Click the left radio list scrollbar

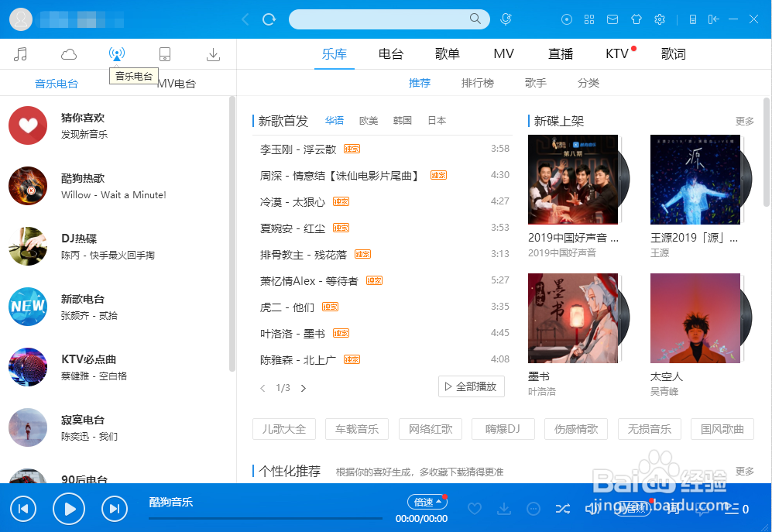(x=232, y=234)
